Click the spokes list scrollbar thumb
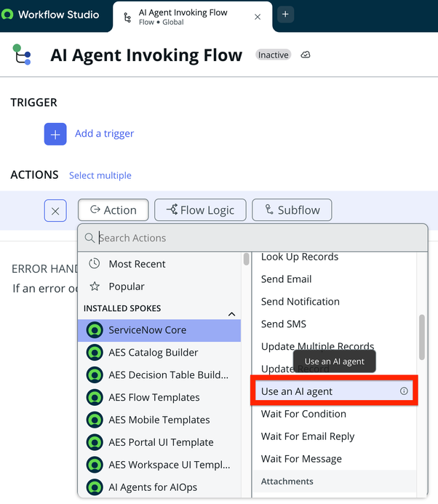This screenshot has width=438, height=504. [x=247, y=259]
